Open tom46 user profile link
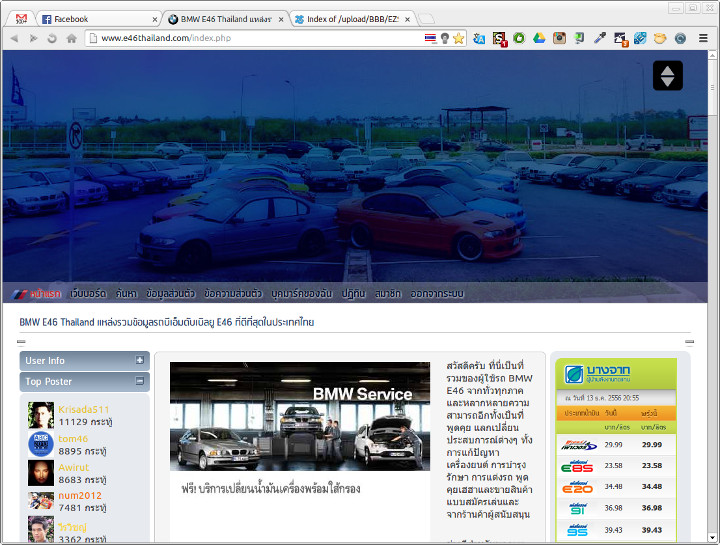 pyautogui.click(x=73, y=438)
